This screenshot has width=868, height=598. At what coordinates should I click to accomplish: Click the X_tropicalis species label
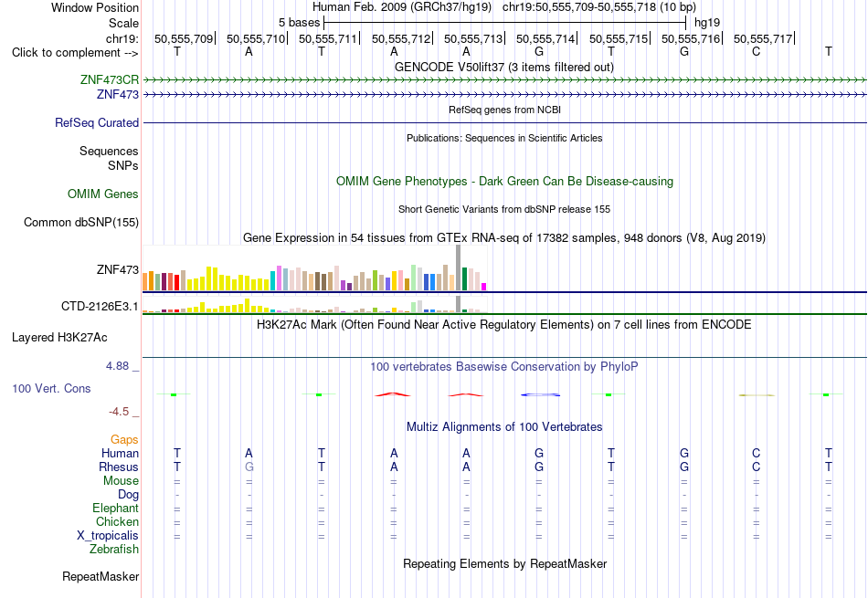pyautogui.click(x=108, y=536)
